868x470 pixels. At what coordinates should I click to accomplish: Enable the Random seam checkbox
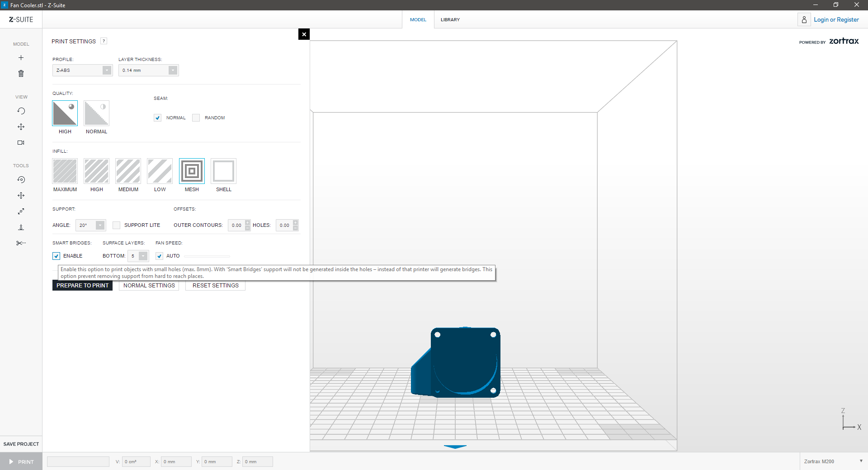tap(196, 118)
